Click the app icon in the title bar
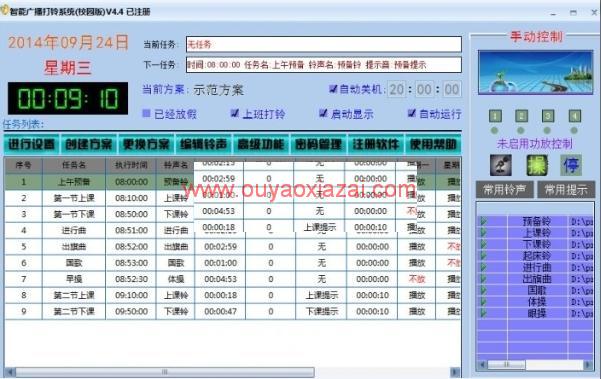Image resolution: width=601 pixels, height=379 pixels. [x=4, y=10]
